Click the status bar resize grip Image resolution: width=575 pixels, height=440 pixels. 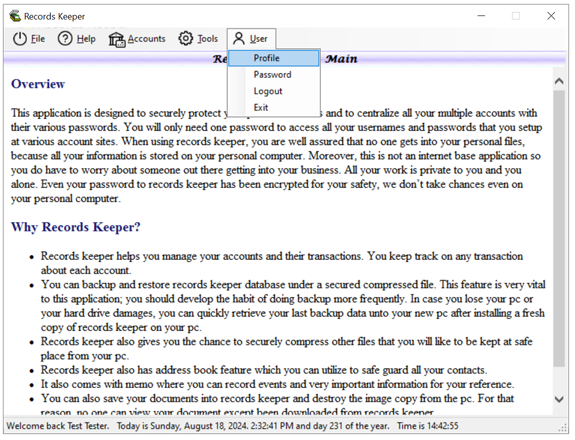click(562, 427)
